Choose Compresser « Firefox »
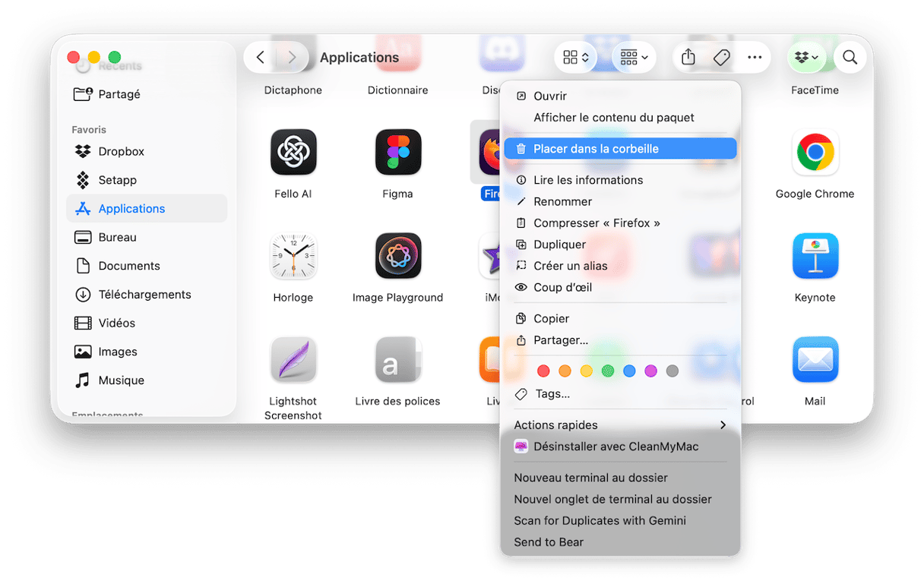 tap(620, 223)
